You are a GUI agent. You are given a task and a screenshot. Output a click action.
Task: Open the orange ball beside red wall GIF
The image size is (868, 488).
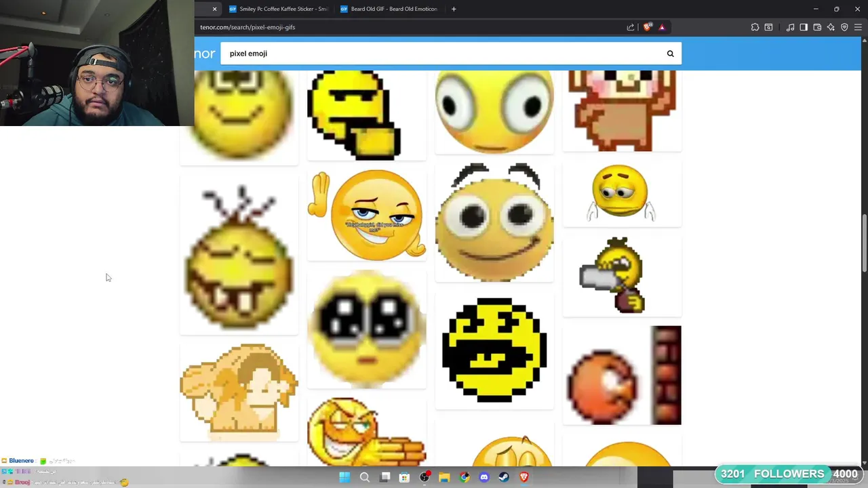coord(622,375)
